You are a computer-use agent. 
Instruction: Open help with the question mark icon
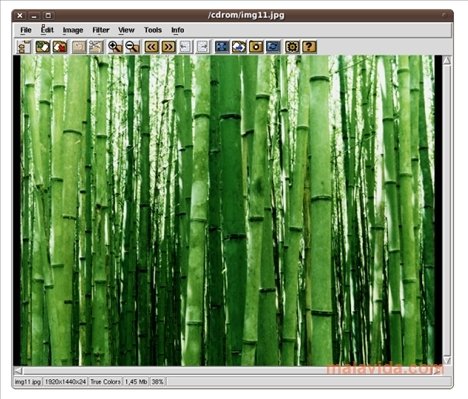pos(309,47)
